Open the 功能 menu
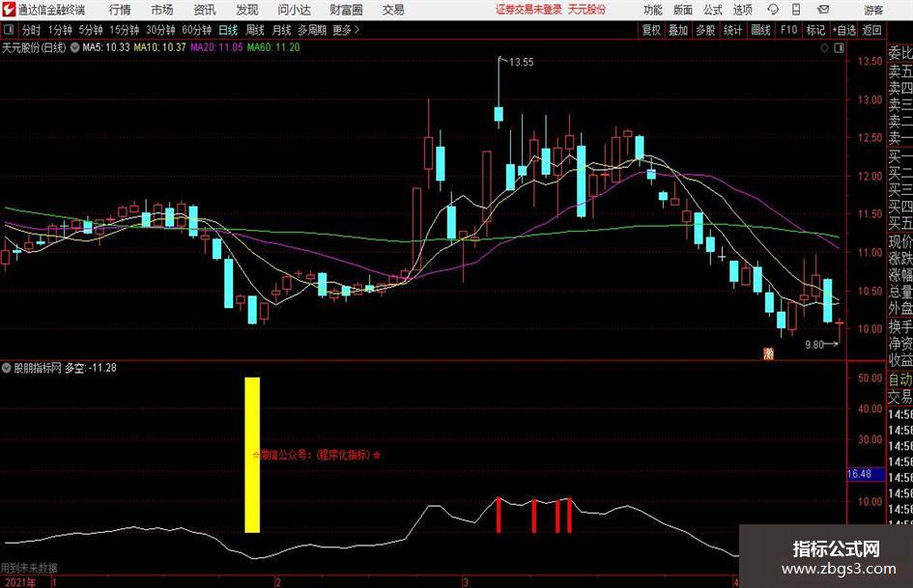This screenshot has height=588, width=913. click(653, 10)
